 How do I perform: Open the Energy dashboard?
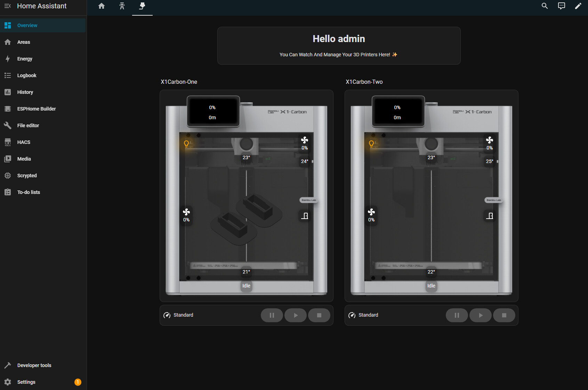[x=43, y=59]
